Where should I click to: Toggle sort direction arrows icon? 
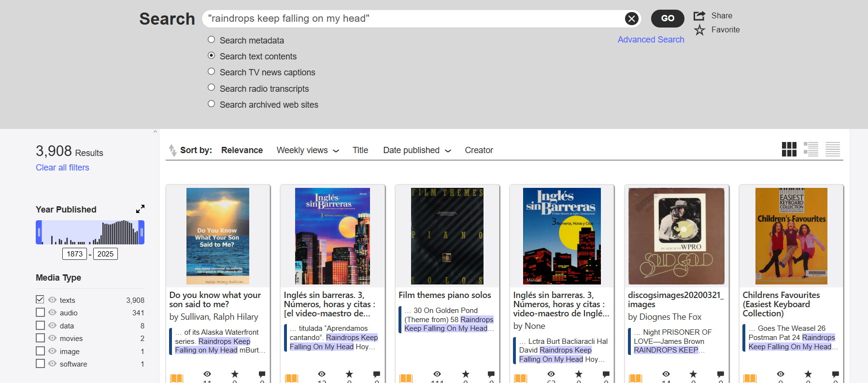point(172,150)
